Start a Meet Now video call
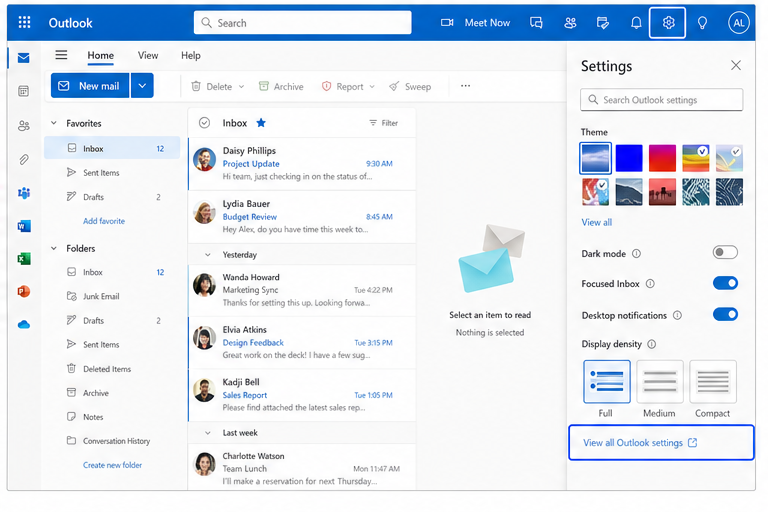 [475, 23]
